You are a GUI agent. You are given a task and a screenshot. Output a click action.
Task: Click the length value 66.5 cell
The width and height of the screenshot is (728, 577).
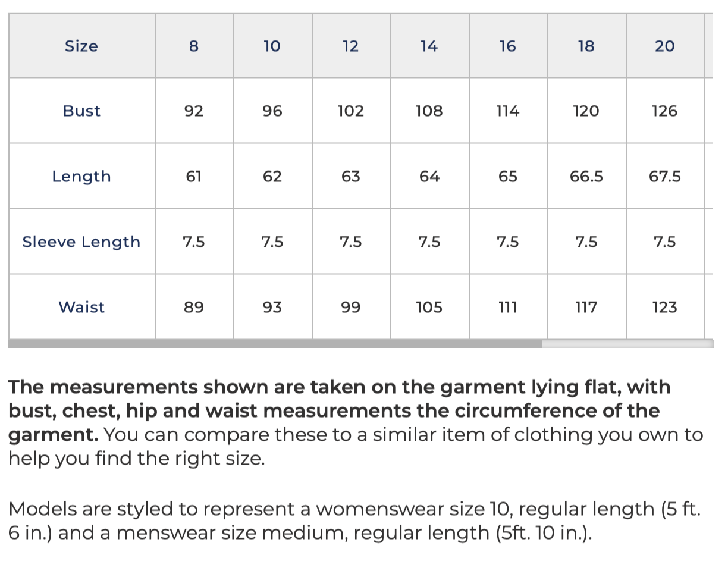click(587, 176)
